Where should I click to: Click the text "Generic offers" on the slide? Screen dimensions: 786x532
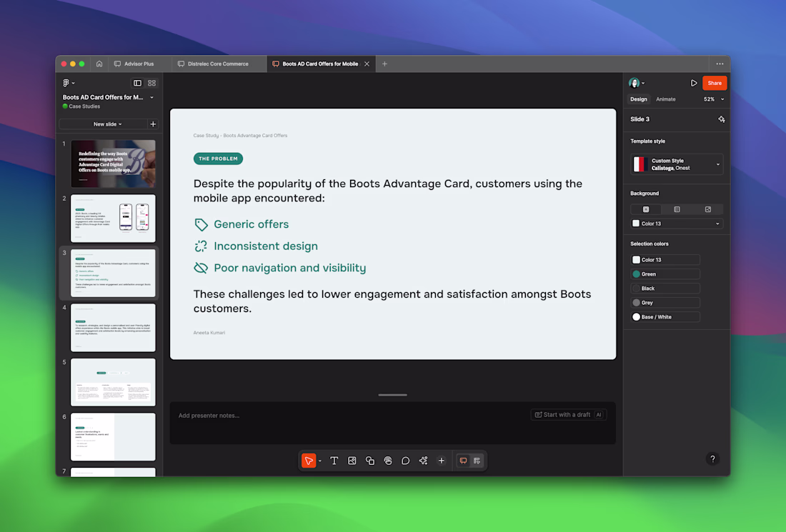[x=251, y=224]
